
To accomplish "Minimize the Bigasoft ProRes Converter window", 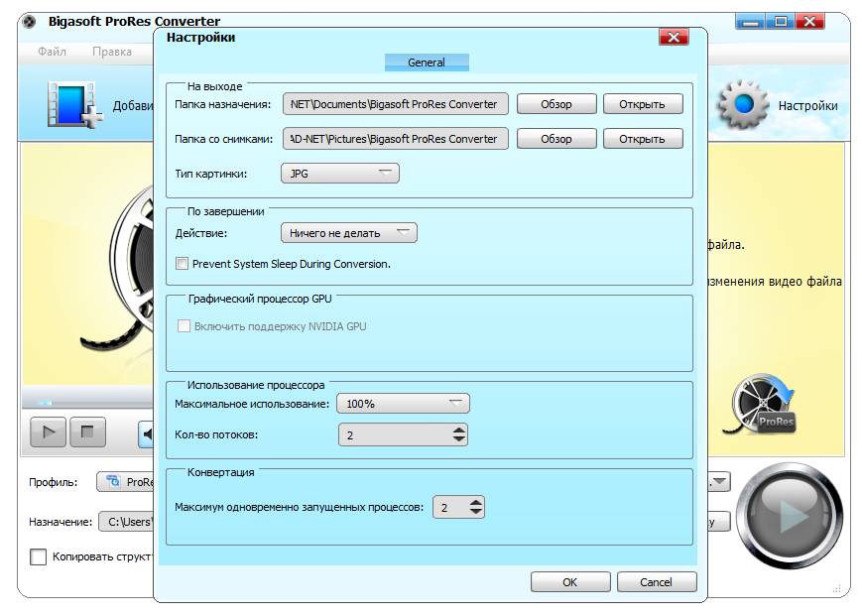I will click(750, 22).
